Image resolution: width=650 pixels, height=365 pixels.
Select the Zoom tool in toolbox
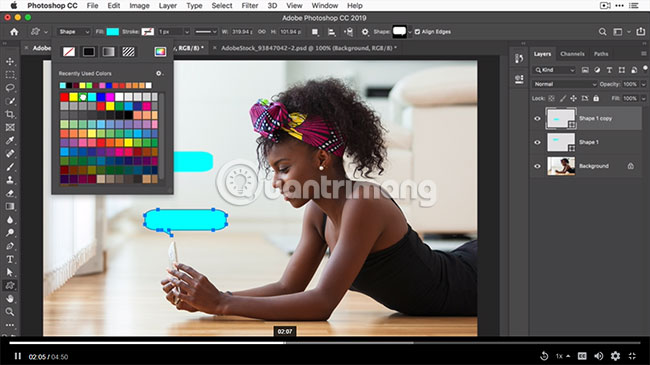click(10, 311)
